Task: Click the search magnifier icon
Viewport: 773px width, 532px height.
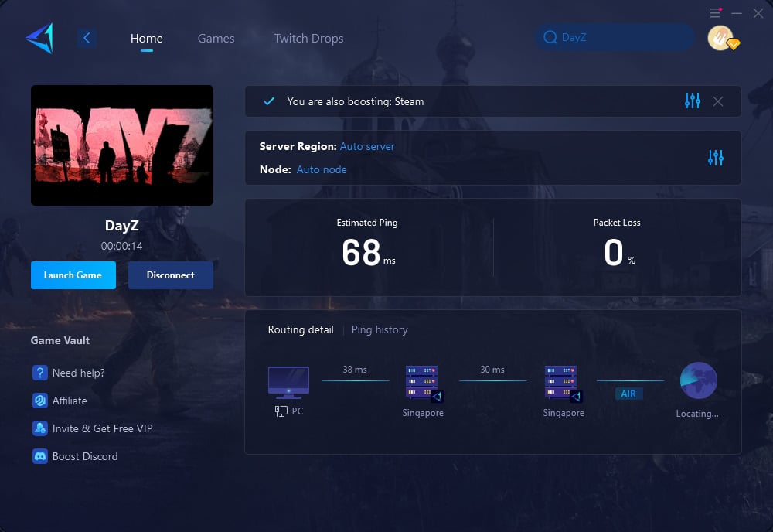Action: point(550,37)
